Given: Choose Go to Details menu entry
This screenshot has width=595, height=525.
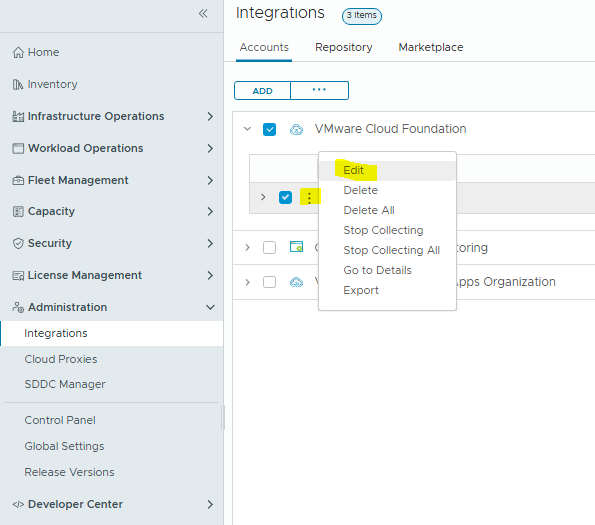Looking at the screenshot, I should pos(387,270).
